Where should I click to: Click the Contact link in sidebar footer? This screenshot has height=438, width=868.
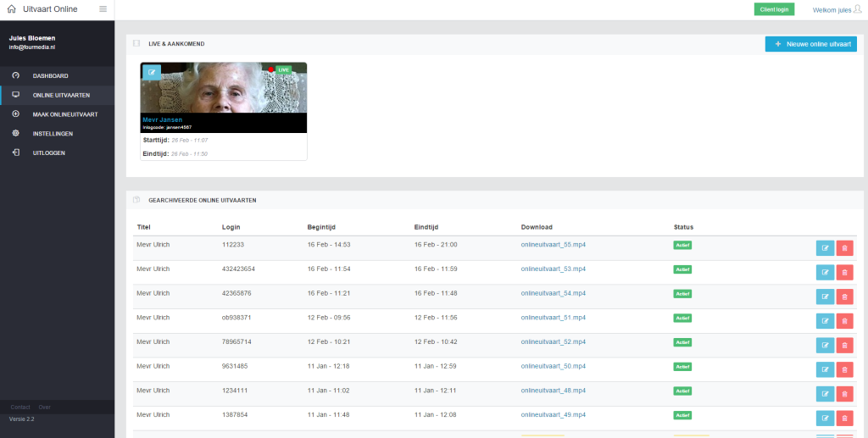coord(19,407)
